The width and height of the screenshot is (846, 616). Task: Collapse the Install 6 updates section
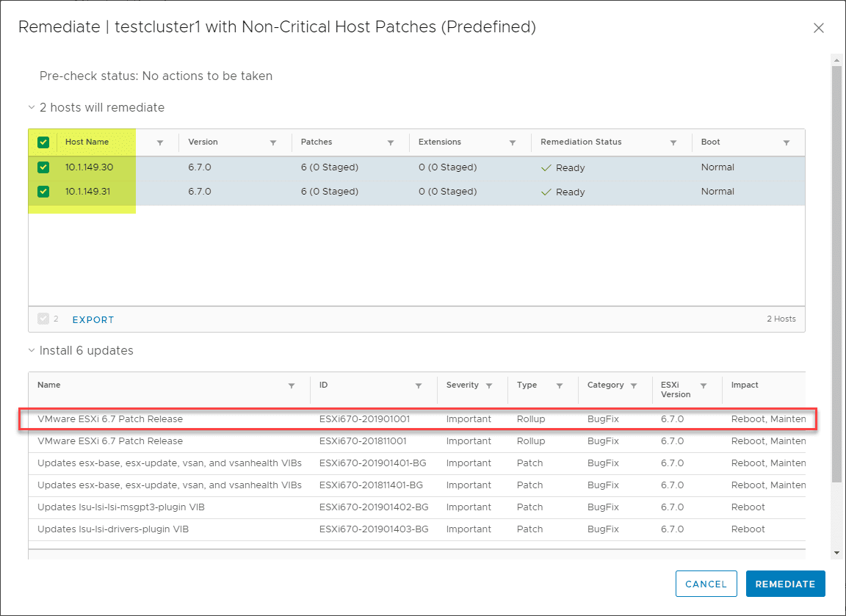(x=31, y=351)
